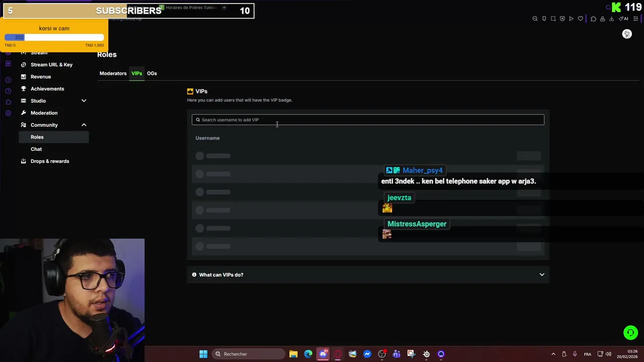
Task: Click the 'What can VIPs do?' chevron arrow
Action: click(542, 275)
